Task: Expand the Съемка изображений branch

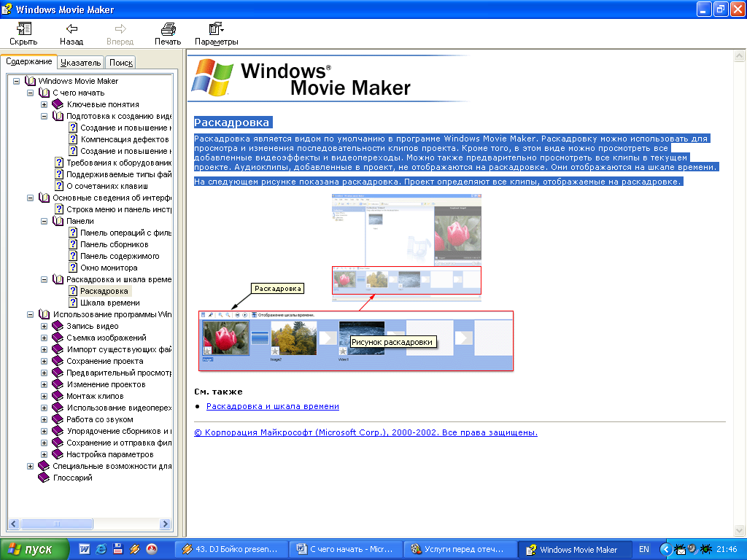Action: [x=44, y=338]
